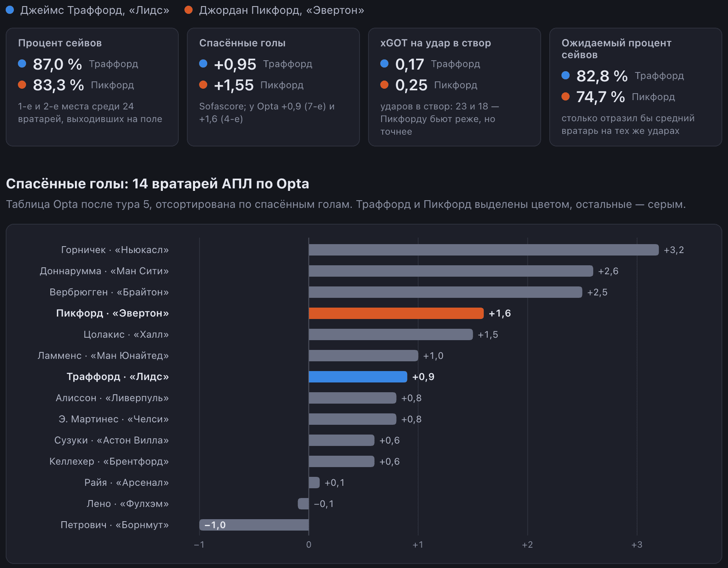Screen dimensions: 728x568
Task: Select the Спасённые голы stat card
Action: tap(273, 87)
